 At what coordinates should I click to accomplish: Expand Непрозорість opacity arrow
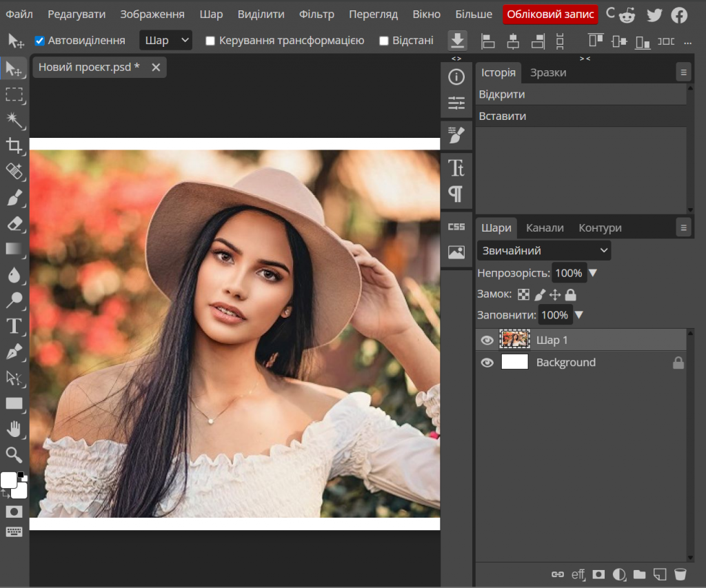[x=593, y=273]
